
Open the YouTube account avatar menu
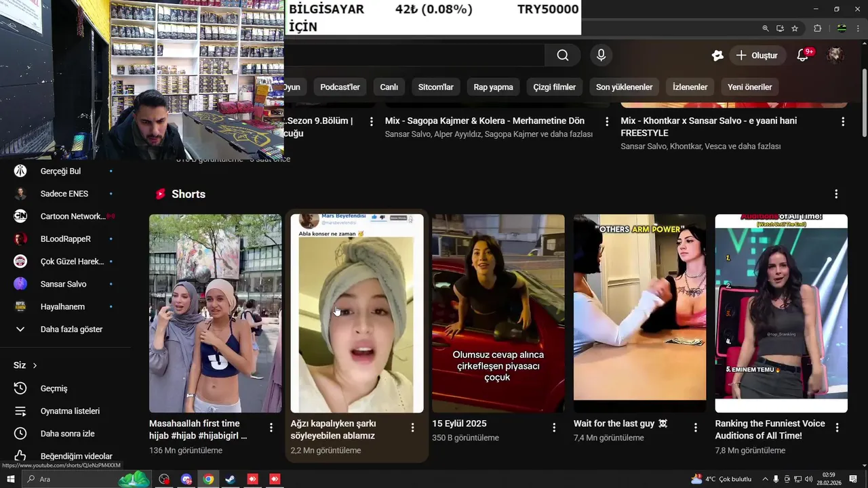pyautogui.click(x=835, y=56)
